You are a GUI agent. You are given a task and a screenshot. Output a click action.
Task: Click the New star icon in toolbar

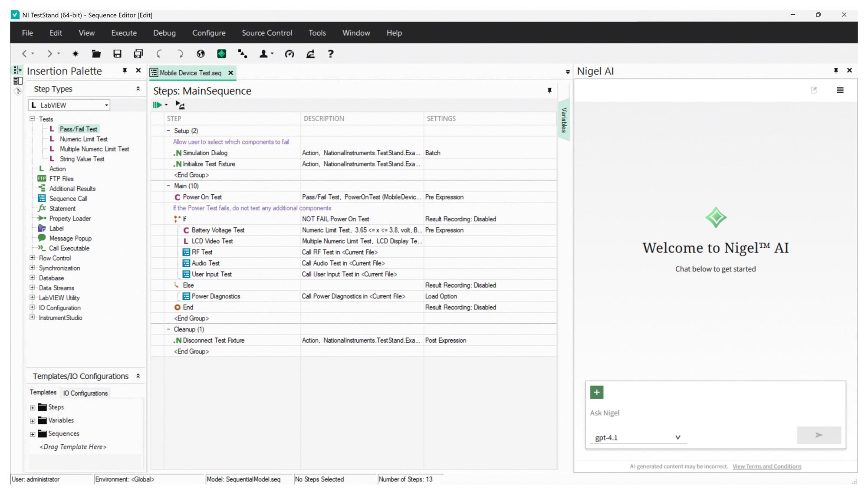click(x=75, y=54)
